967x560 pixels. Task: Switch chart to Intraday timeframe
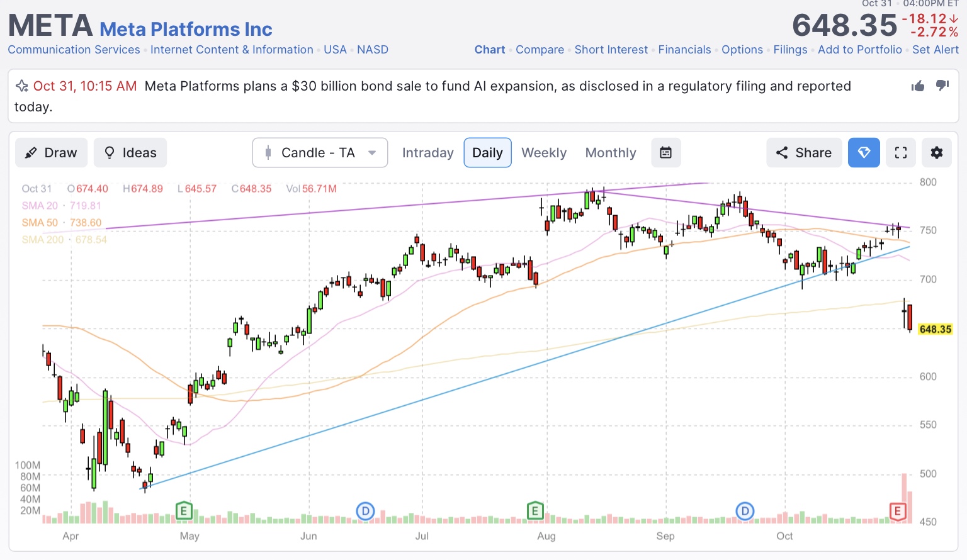427,153
